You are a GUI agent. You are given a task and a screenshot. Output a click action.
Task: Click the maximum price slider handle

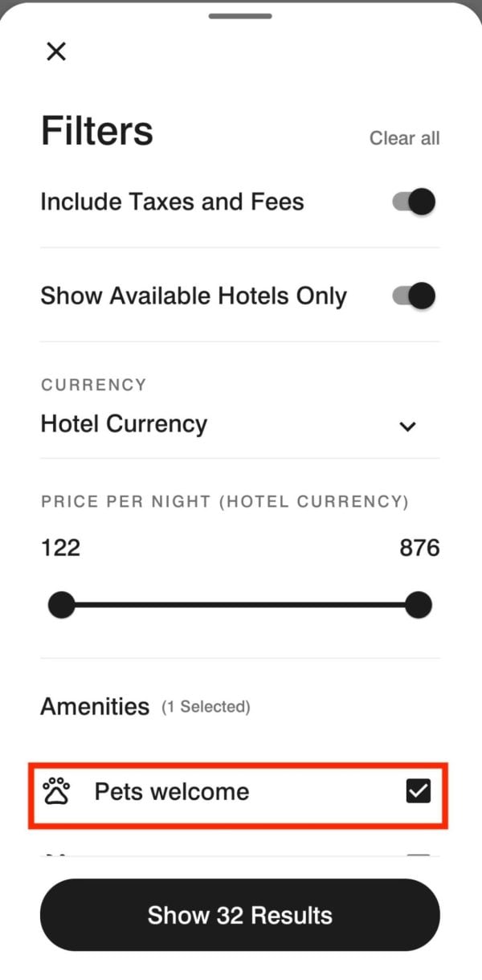click(x=419, y=605)
